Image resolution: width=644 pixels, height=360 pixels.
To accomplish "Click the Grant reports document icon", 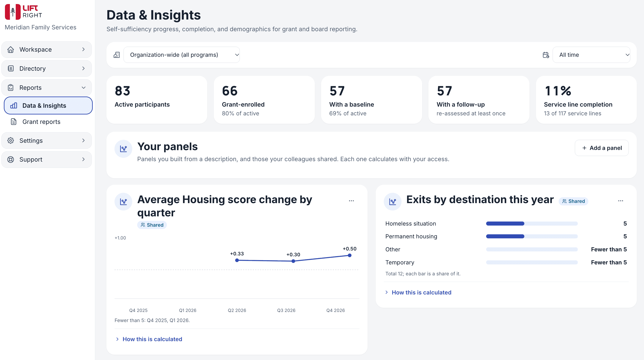I will pos(13,122).
